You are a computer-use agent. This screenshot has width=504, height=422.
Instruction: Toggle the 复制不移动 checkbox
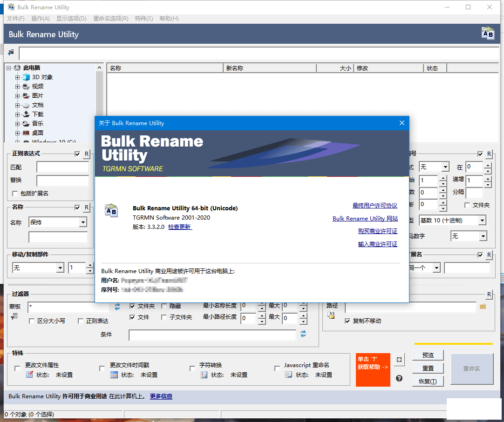click(x=347, y=321)
